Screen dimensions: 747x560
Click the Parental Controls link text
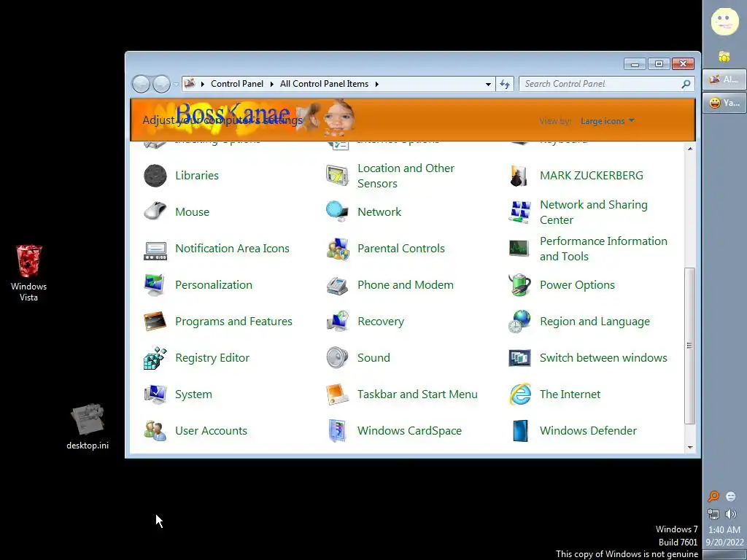click(x=401, y=249)
